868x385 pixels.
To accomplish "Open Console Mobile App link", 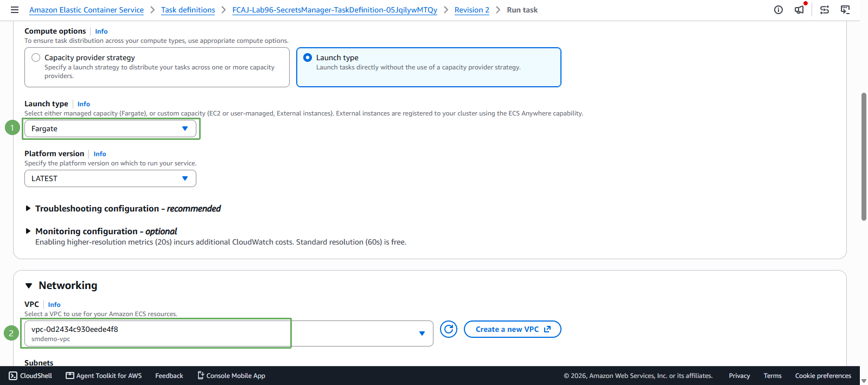I will [231, 376].
